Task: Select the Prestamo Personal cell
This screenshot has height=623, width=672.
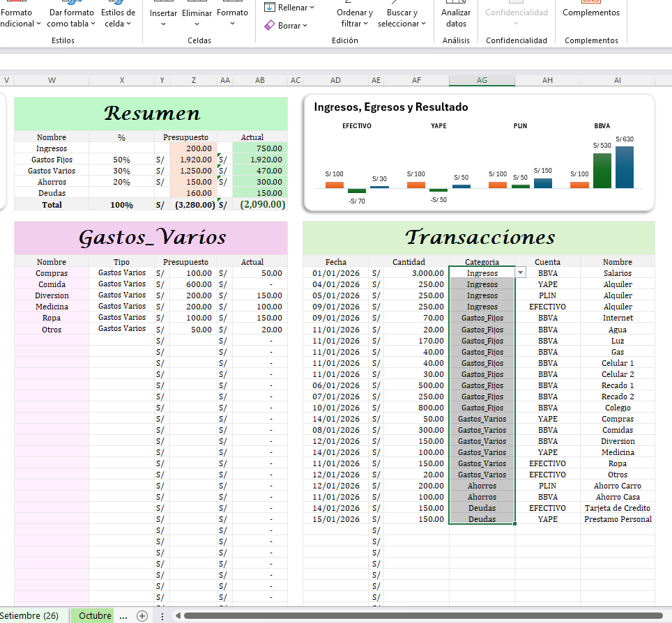Action: tap(617, 519)
